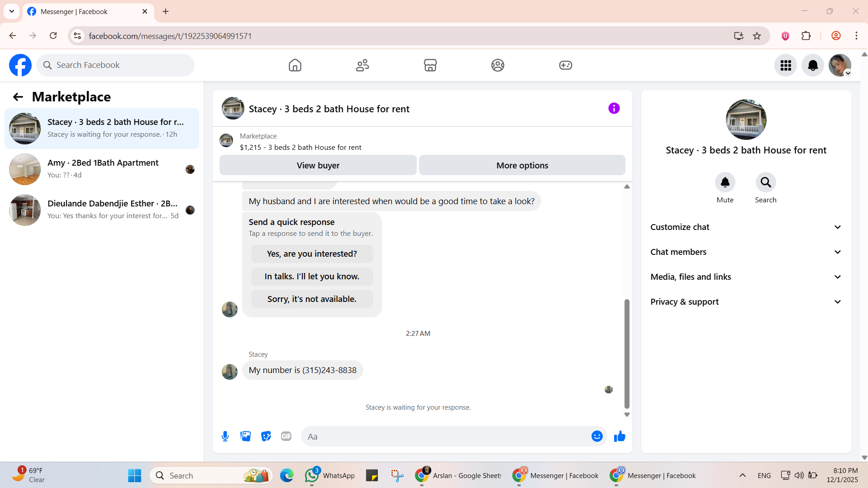Open the Snipping Tool from taskbar
The image size is (868, 488).
coord(397,475)
